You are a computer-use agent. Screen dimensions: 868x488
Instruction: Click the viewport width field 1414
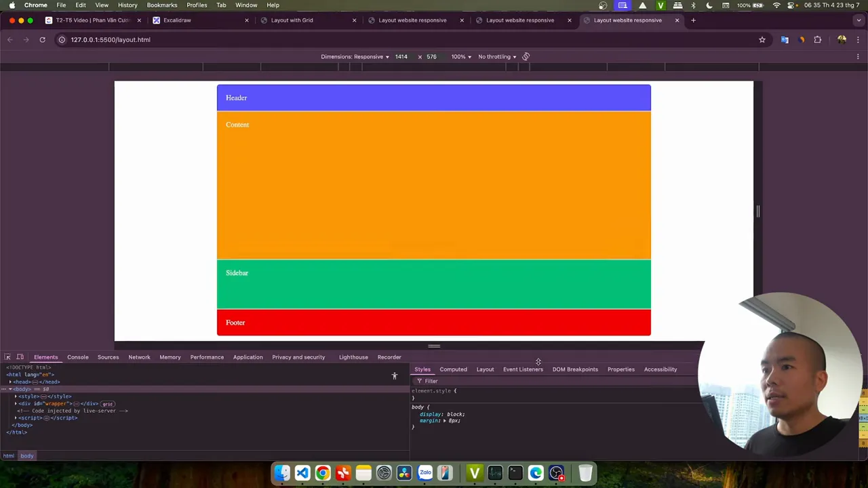[x=401, y=57]
